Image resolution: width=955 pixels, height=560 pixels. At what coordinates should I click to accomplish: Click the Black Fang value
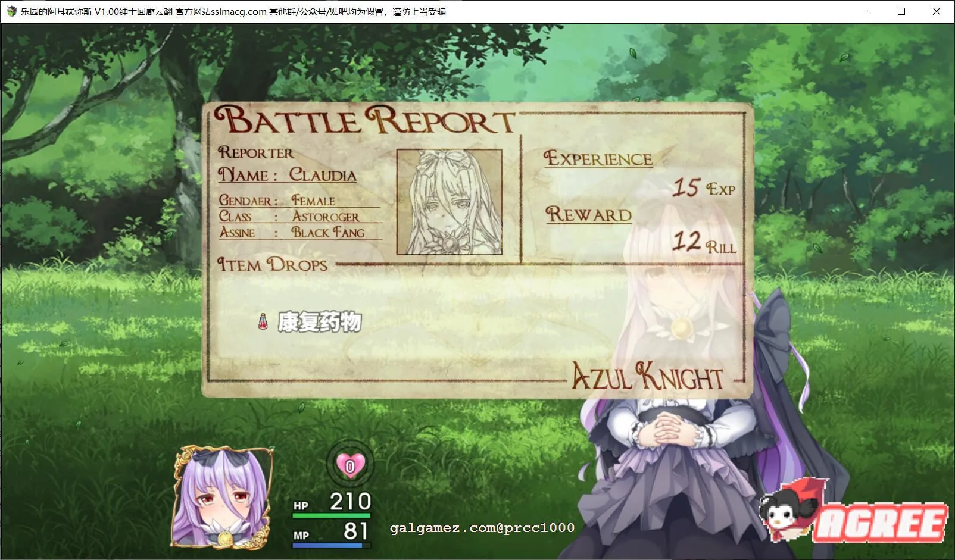pyautogui.click(x=328, y=232)
